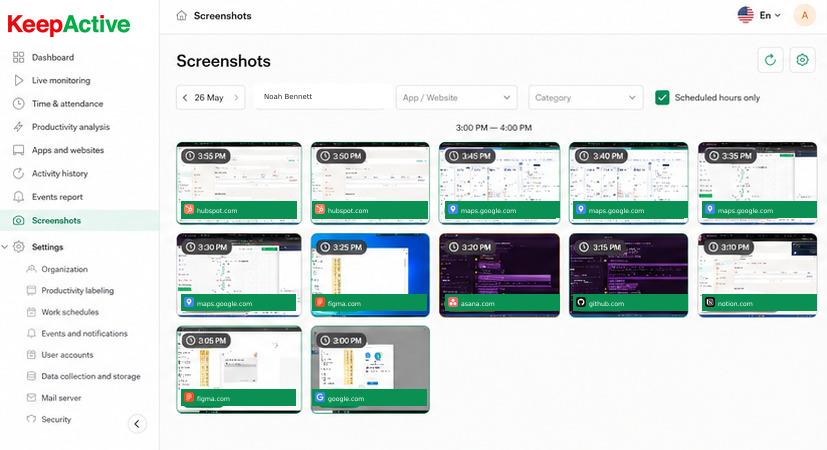The image size is (827, 450).
Task: Open the 3:35 PM maps.google.com screenshot
Action: [757, 183]
